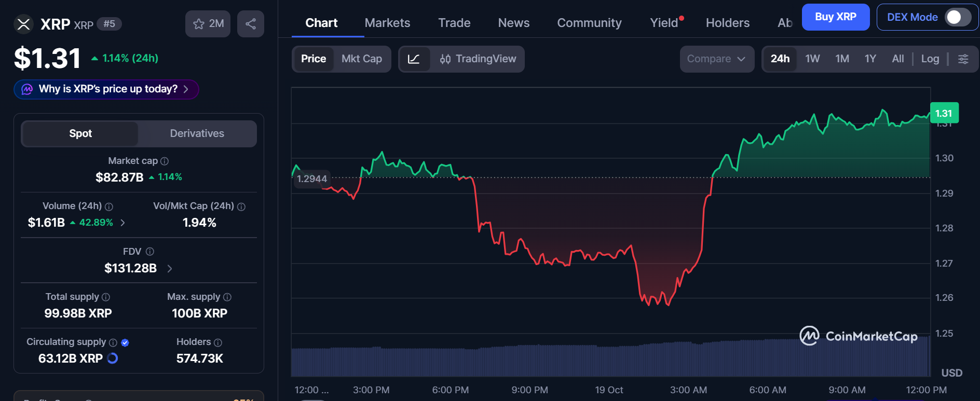Toggle DEX Mode switch
The image size is (980, 401).
[x=958, y=17]
